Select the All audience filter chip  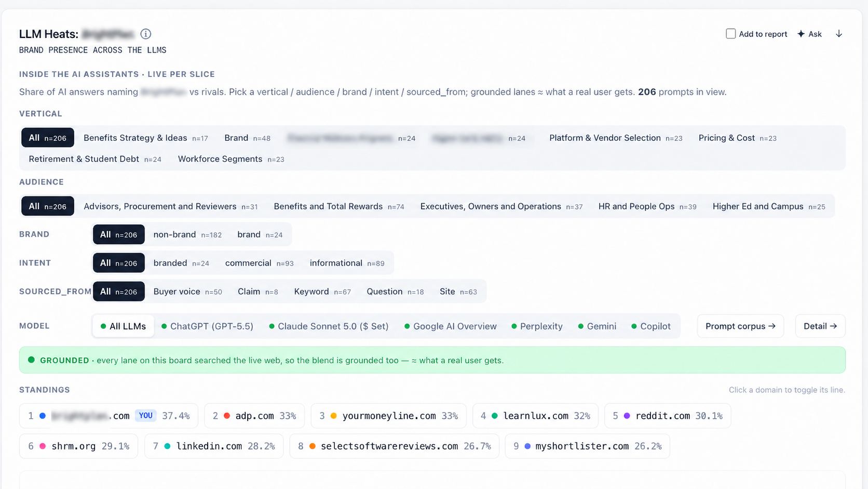(48, 206)
